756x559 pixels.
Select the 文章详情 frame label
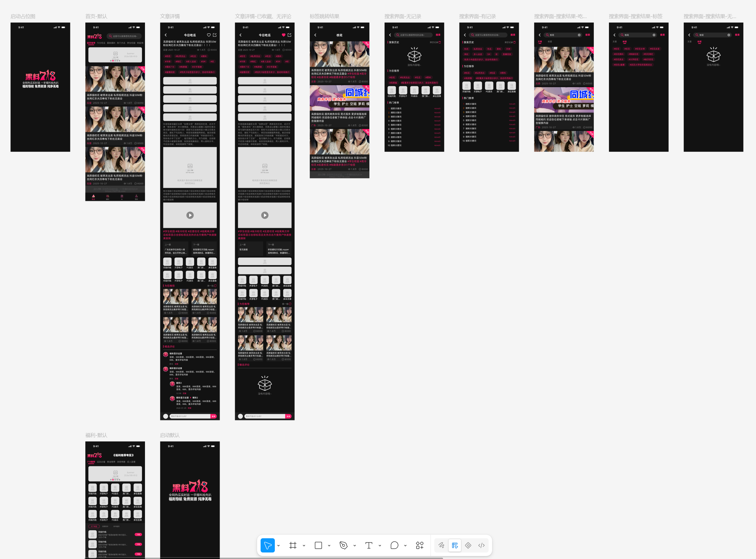click(x=170, y=16)
